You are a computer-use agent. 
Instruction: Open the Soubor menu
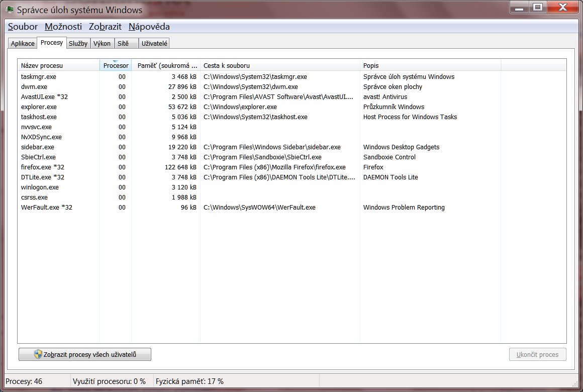[x=23, y=27]
